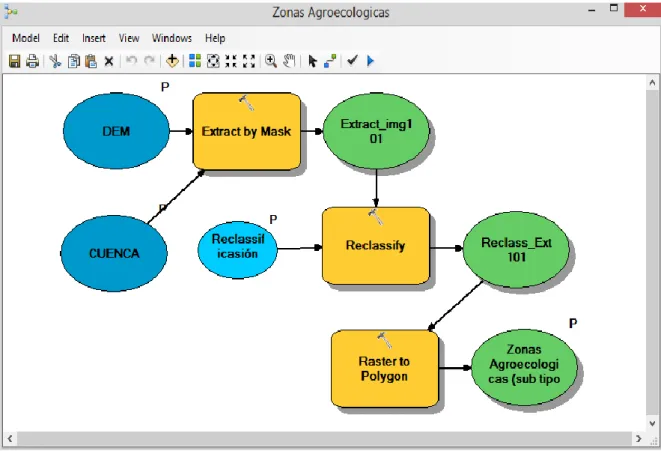Image resolution: width=661 pixels, height=451 pixels.
Task: Select the Reclassify tool box
Action: (376, 245)
